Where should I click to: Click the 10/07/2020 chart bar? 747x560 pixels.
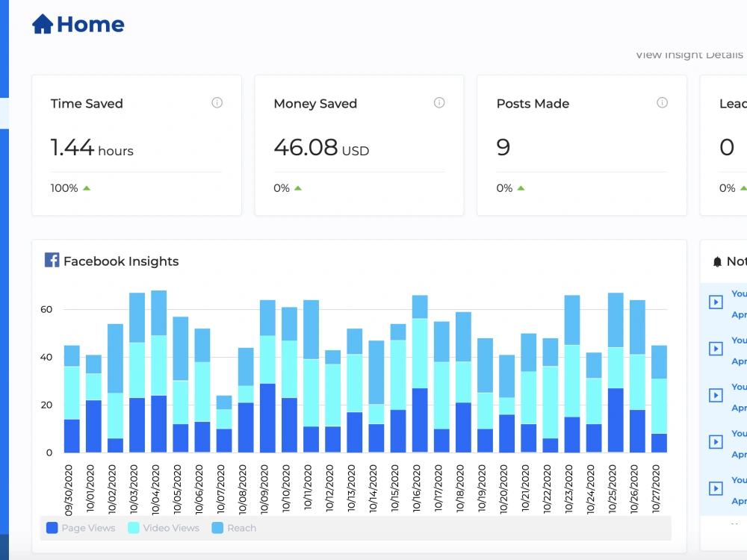pyautogui.click(x=224, y=424)
